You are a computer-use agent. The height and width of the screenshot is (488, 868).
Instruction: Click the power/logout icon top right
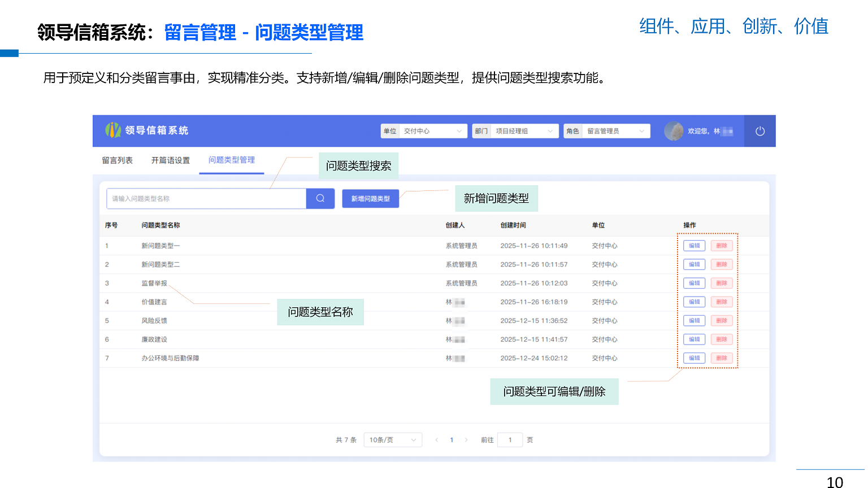point(759,130)
